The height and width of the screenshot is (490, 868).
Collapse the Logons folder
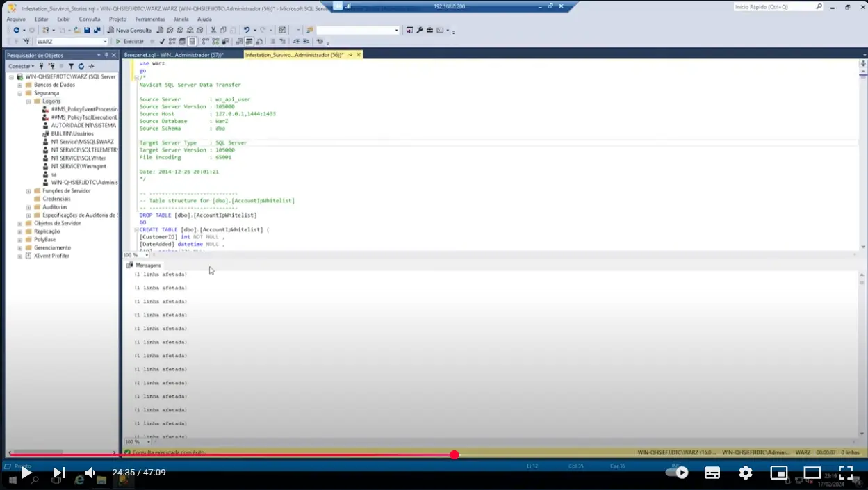[x=28, y=101]
